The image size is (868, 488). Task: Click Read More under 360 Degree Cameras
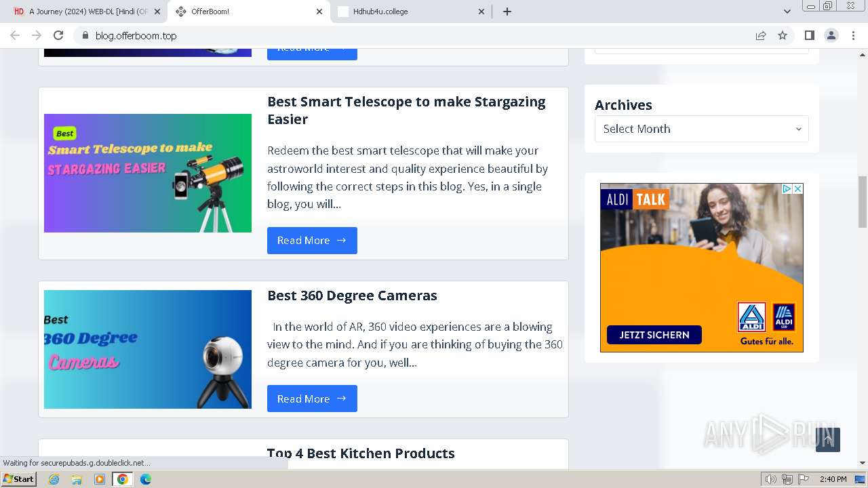tap(312, 399)
